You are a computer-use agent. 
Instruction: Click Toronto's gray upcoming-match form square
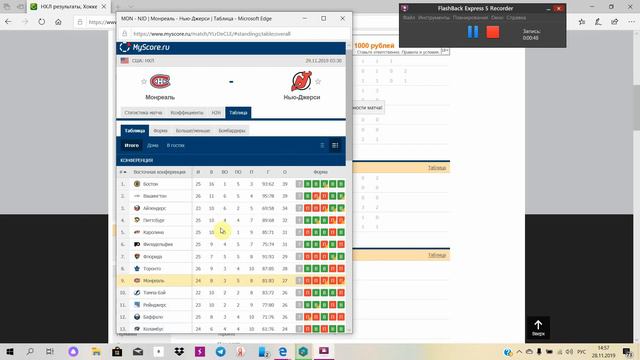[299, 269]
